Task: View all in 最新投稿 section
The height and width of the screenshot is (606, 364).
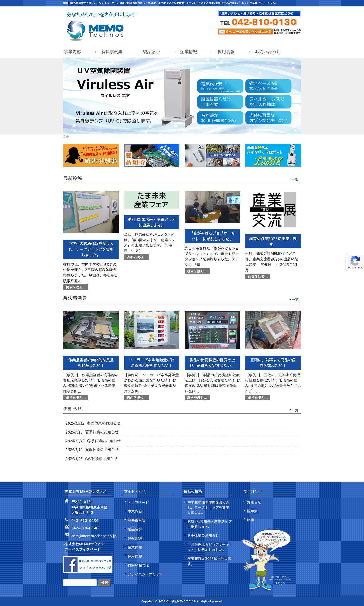Action: pyautogui.click(x=295, y=180)
